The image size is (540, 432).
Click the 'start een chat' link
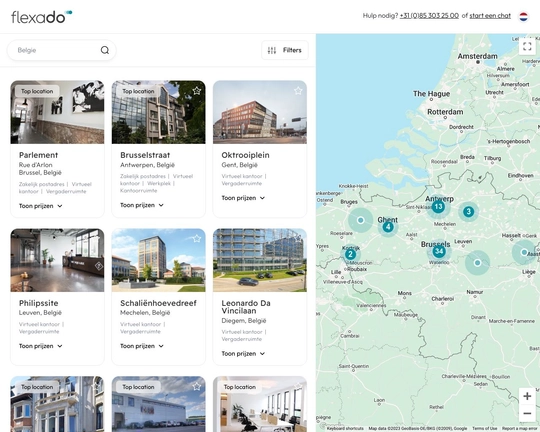[490, 16]
